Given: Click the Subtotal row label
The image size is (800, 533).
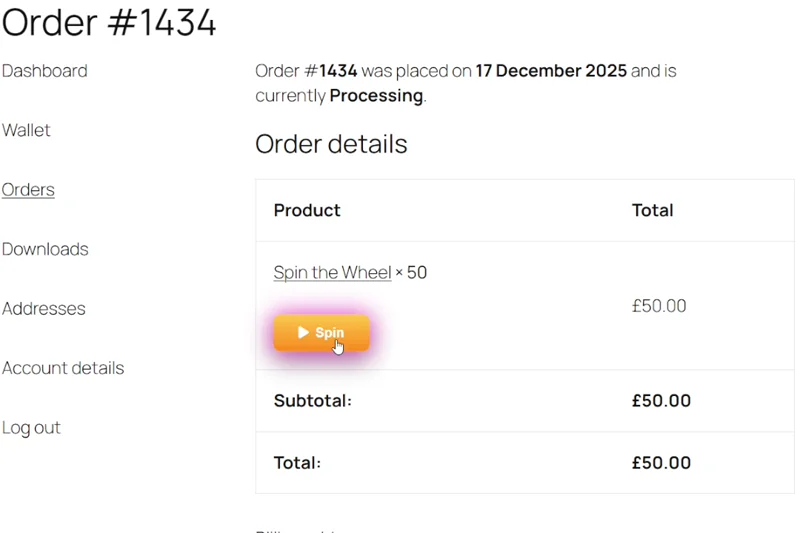Looking at the screenshot, I should coord(312,401).
